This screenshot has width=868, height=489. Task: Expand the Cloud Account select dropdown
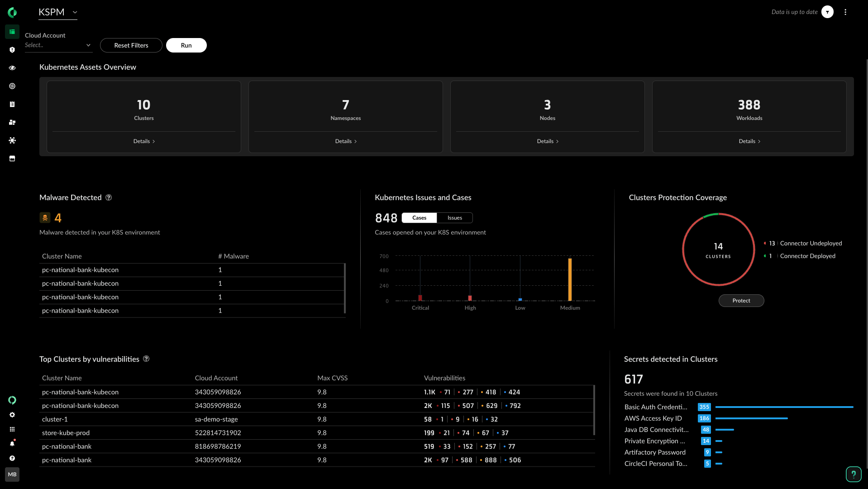pyautogui.click(x=58, y=45)
